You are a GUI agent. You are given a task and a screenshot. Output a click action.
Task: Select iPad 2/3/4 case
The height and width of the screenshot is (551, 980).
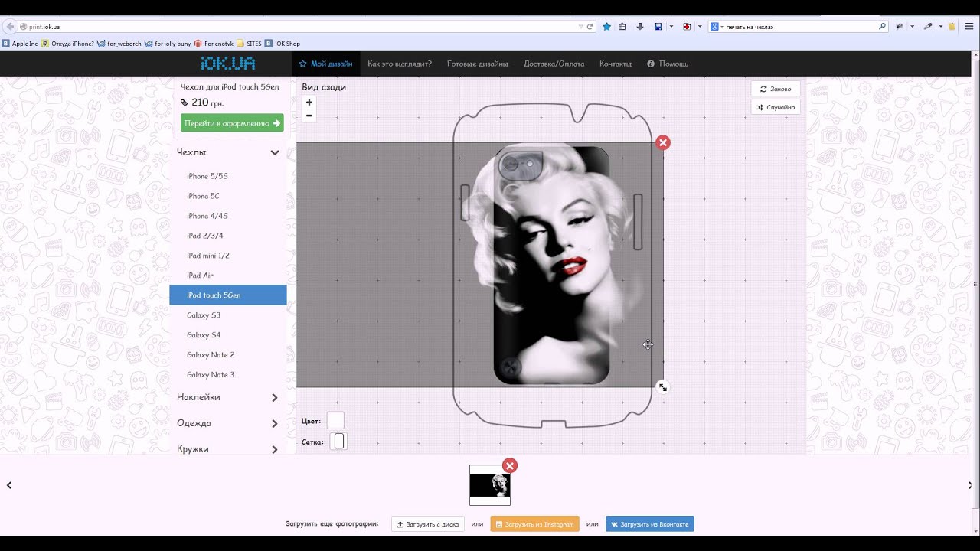(x=228, y=236)
